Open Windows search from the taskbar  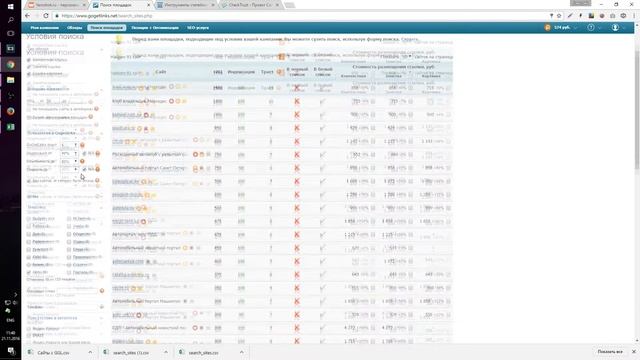(x=11, y=20)
